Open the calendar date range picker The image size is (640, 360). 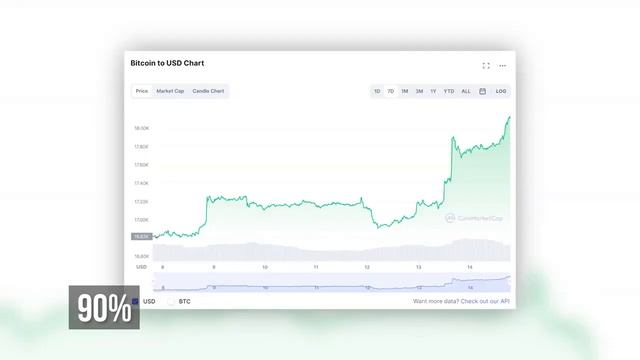[482, 91]
